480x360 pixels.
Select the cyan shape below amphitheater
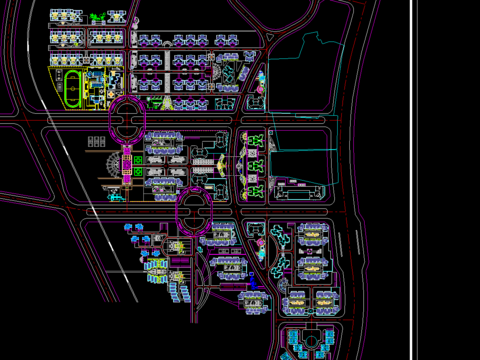(116, 198)
